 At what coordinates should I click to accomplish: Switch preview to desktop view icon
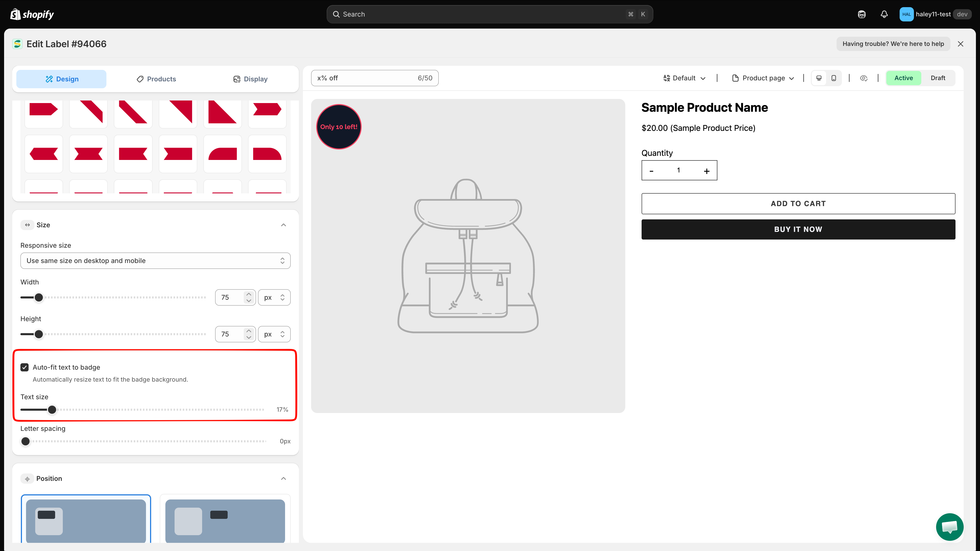click(819, 78)
